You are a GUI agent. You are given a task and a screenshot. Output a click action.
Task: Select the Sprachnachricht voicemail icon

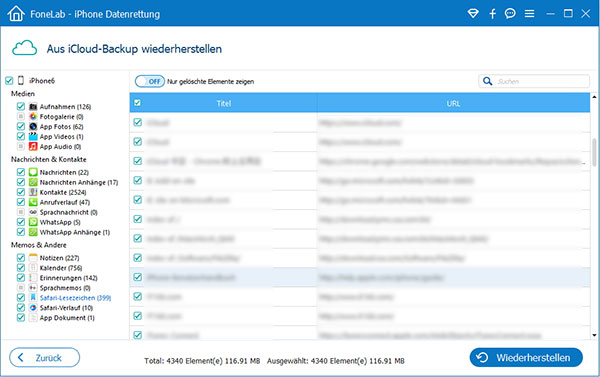click(x=33, y=212)
